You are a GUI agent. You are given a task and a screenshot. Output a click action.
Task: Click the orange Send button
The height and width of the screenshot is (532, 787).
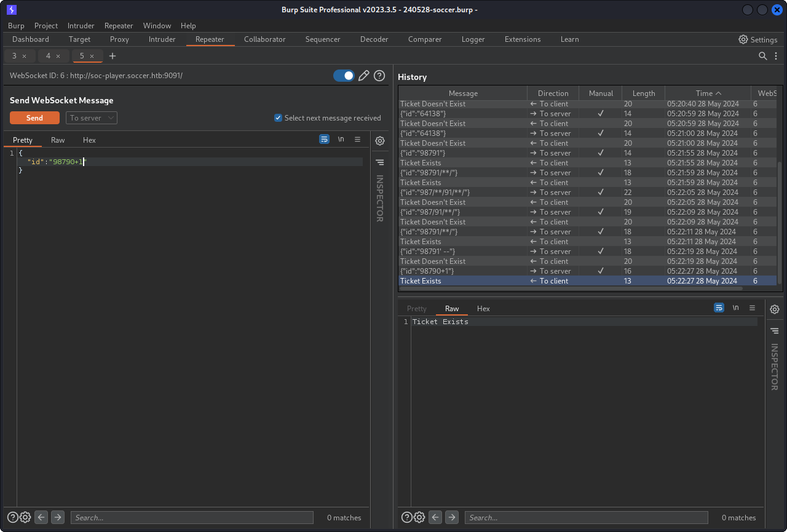(34, 118)
